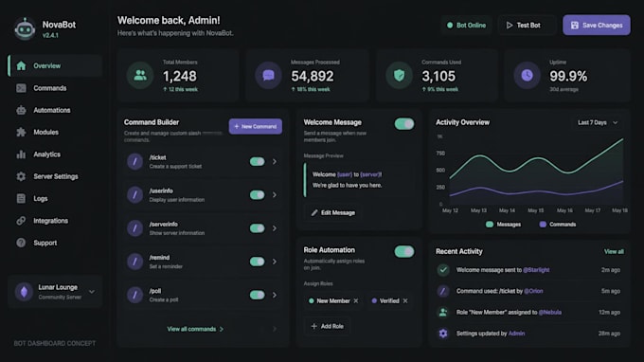
Task: Click the purple Commands legend swatch
Action: (543, 225)
